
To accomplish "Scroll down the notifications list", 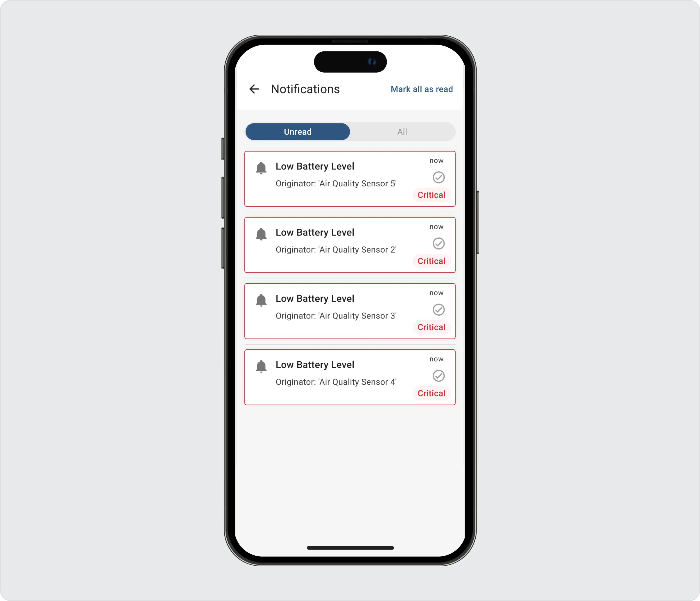I will 350,297.
